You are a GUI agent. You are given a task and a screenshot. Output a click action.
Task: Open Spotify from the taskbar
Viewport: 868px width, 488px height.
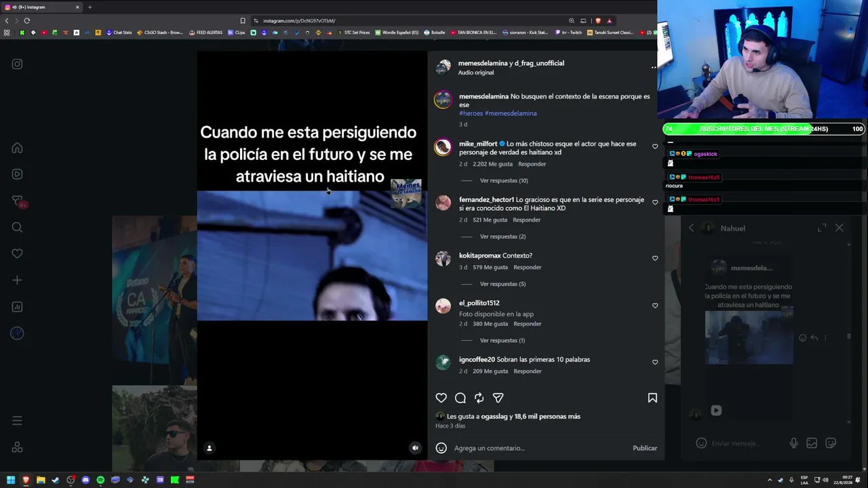tap(100, 480)
